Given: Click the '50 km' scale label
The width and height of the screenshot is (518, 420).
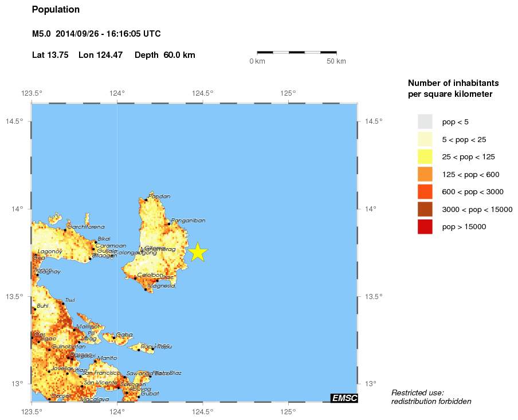Looking at the screenshot, I should [336, 61].
